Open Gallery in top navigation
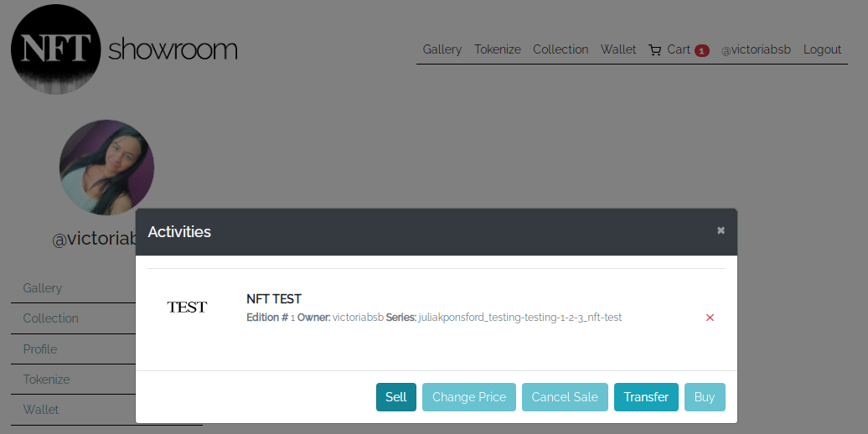Screen dimensions: 868x434 tap(442, 49)
